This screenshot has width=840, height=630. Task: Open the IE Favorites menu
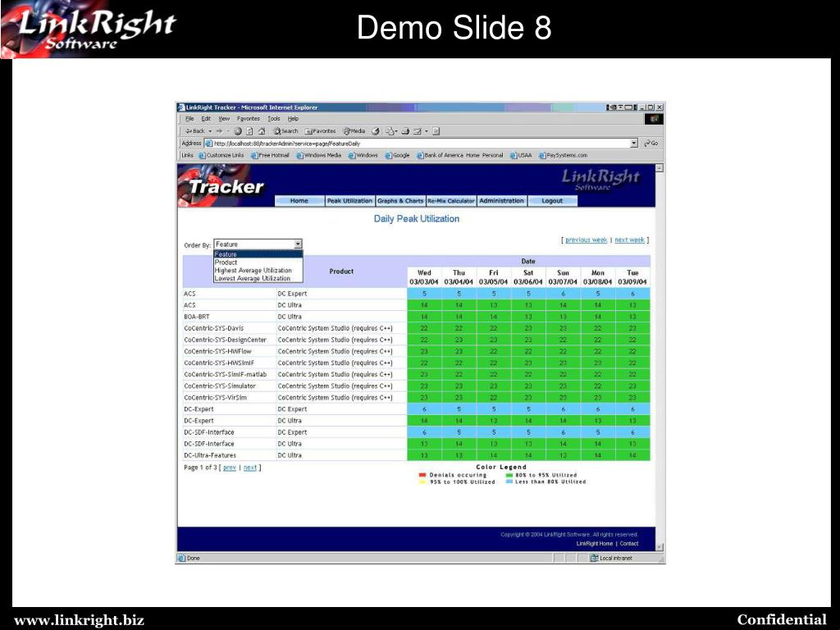pyautogui.click(x=249, y=119)
